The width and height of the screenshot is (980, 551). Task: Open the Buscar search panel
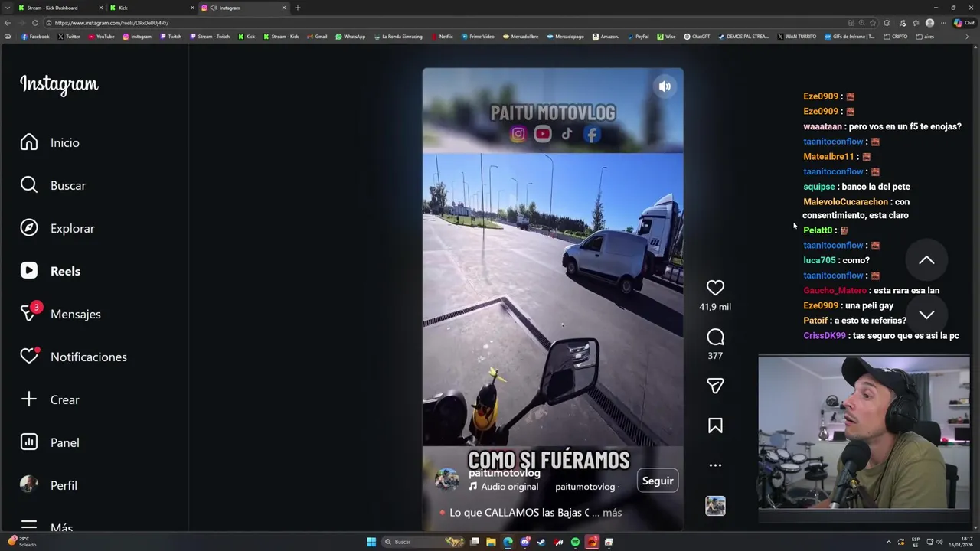tap(53, 185)
